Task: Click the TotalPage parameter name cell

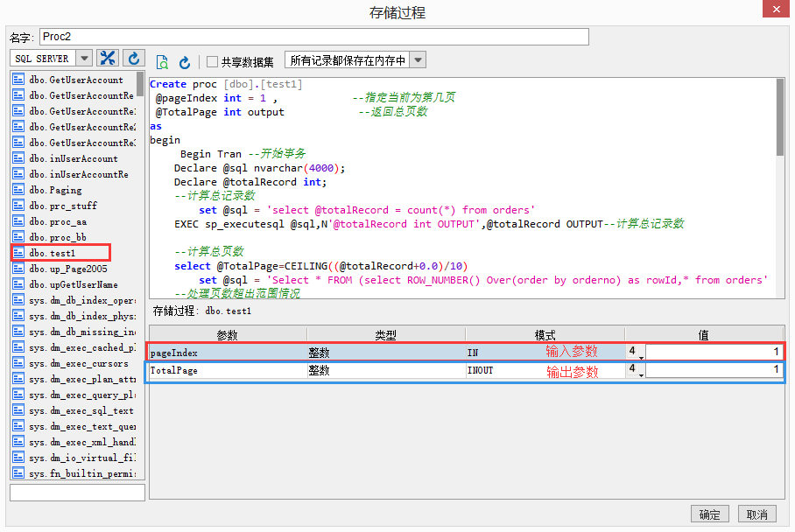Action: [x=229, y=370]
